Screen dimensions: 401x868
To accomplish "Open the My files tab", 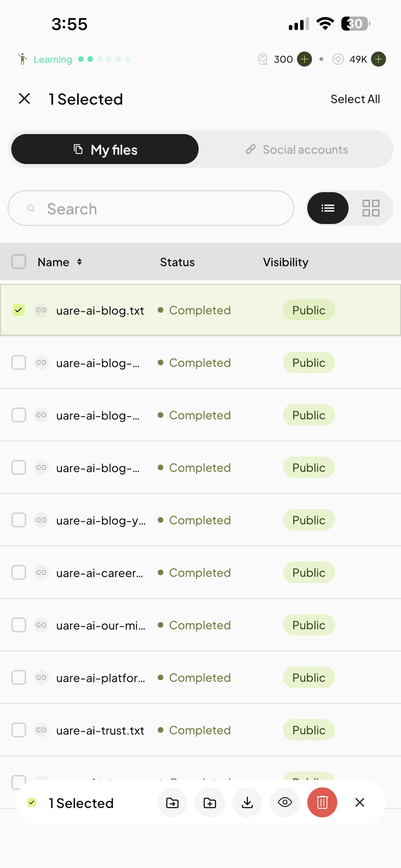I will tap(105, 149).
